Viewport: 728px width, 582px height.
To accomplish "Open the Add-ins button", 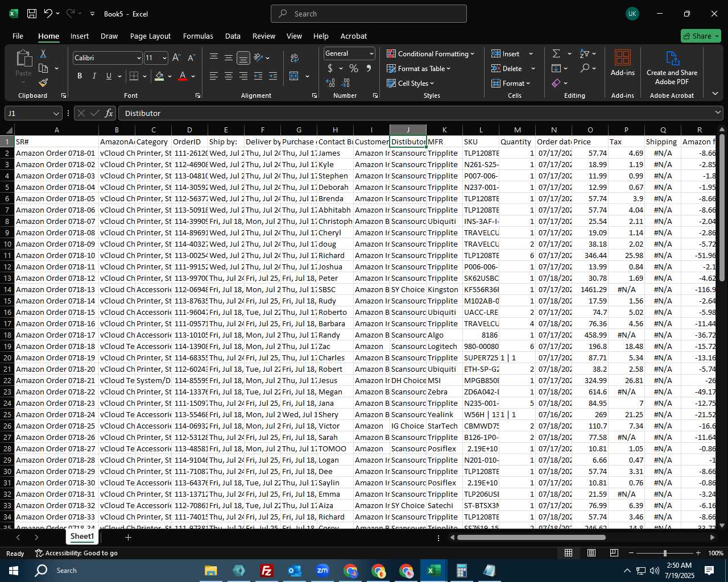I will (623, 63).
